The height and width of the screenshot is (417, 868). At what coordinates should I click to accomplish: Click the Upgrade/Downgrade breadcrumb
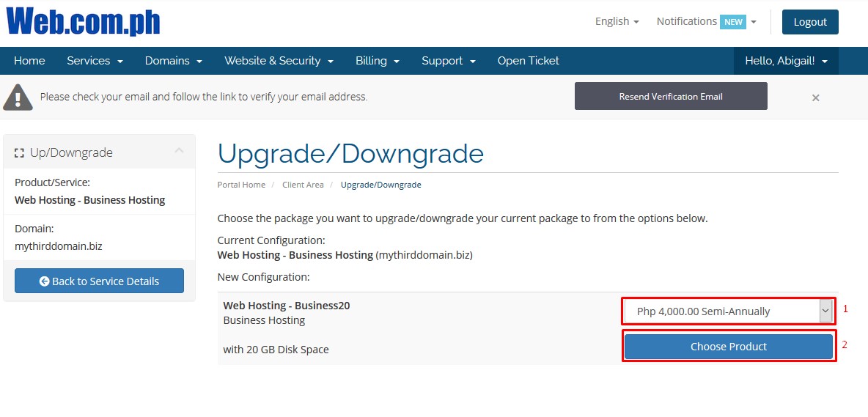pos(381,185)
